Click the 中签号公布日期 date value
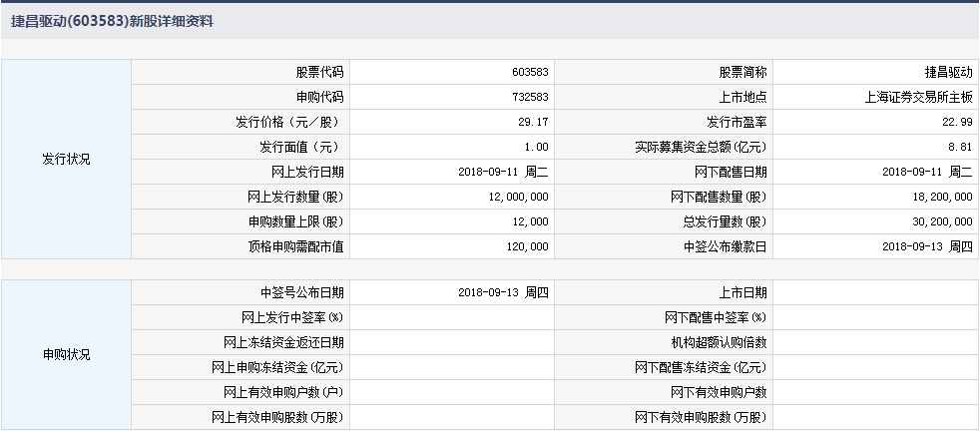Screen dimensions: 980x431 coord(503,293)
